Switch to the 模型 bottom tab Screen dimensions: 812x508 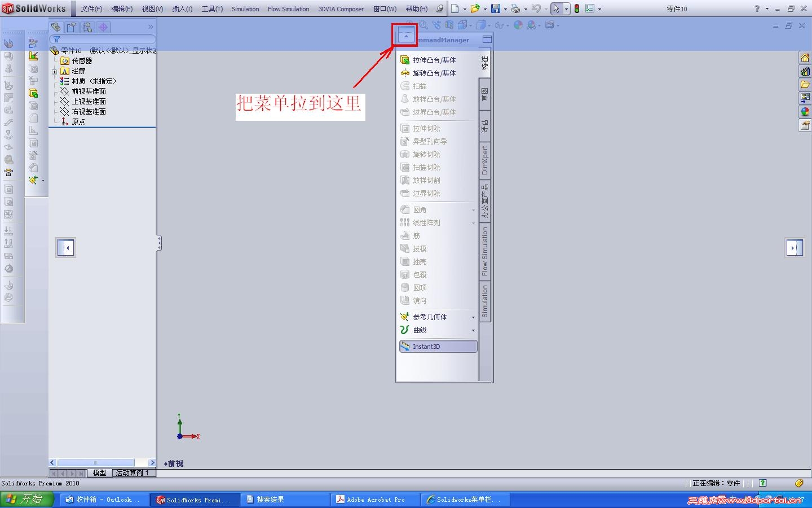pyautogui.click(x=99, y=473)
